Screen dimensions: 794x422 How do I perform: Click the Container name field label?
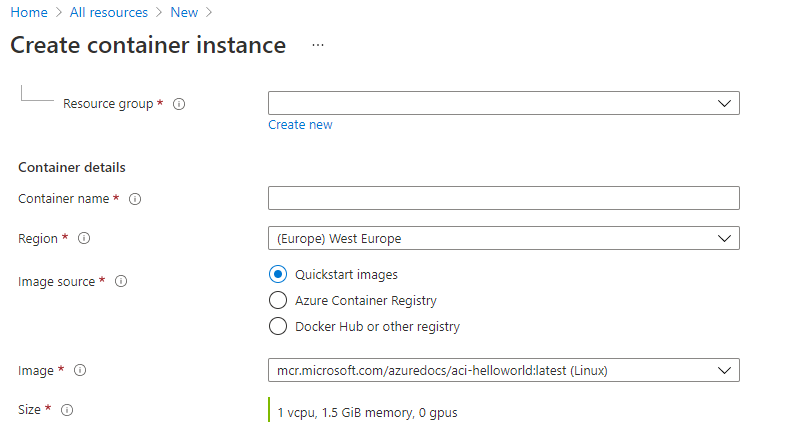point(64,199)
